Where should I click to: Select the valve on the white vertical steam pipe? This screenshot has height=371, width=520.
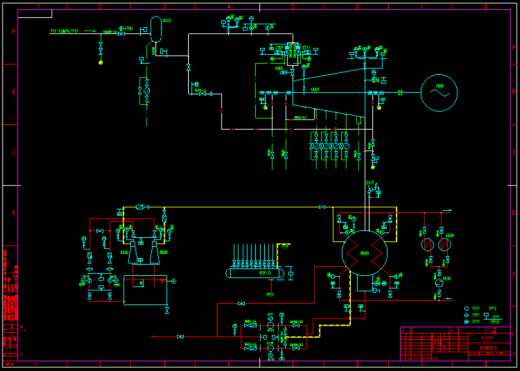(x=188, y=68)
